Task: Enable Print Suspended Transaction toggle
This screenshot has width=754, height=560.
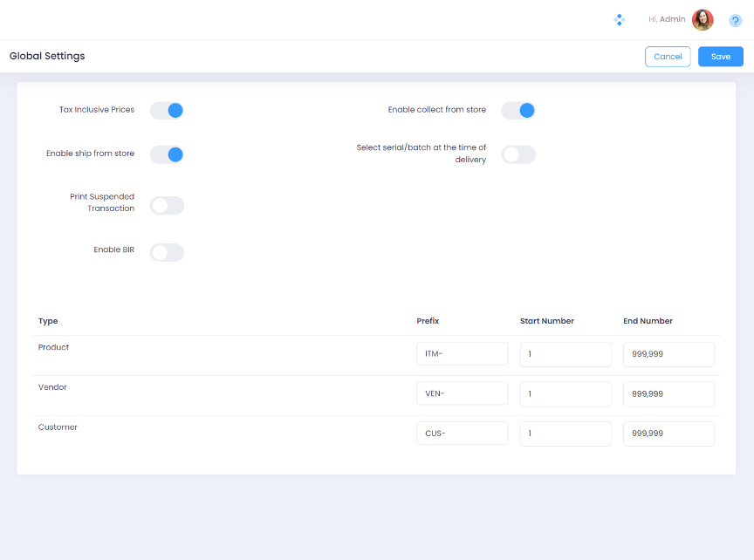Action: click(x=167, y=206)
